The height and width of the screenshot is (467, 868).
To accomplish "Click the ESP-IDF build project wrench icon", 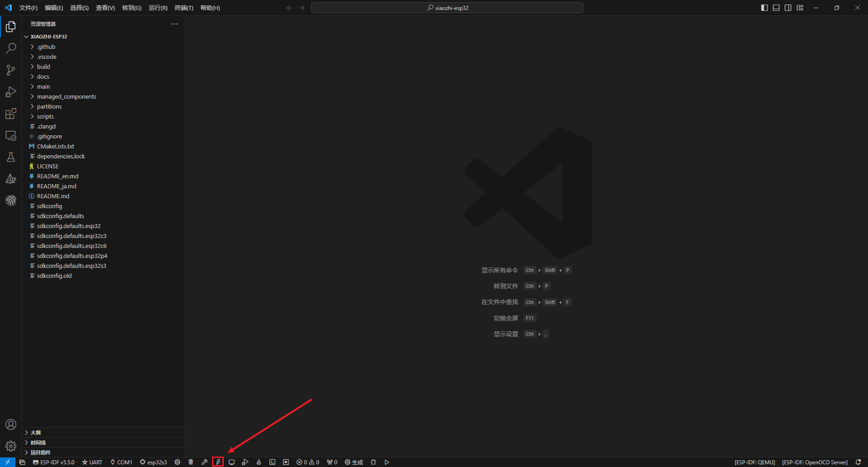I will [x=204, y=462].
